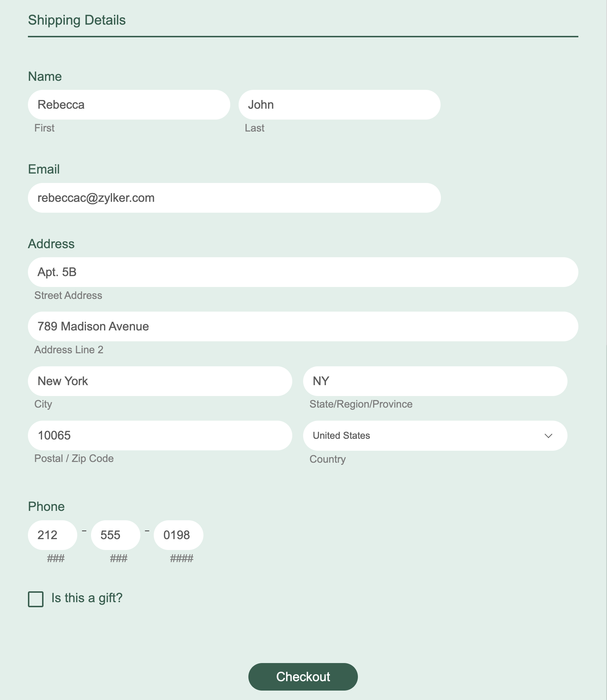
Task: Click the First name field containing Rebecca
Action: [x=129, y=105]
